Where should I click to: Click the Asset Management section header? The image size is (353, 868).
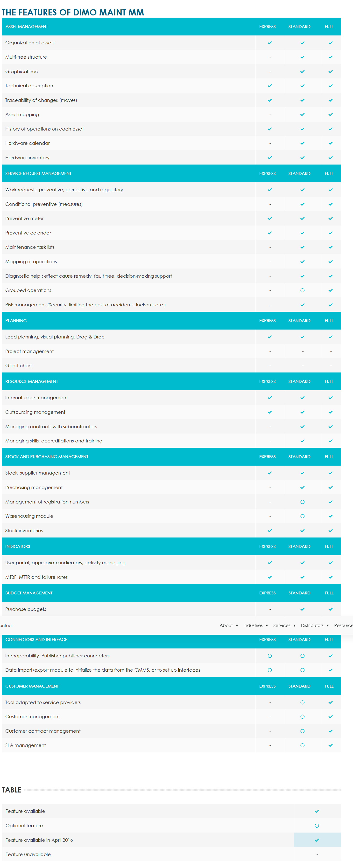(27, 27)
